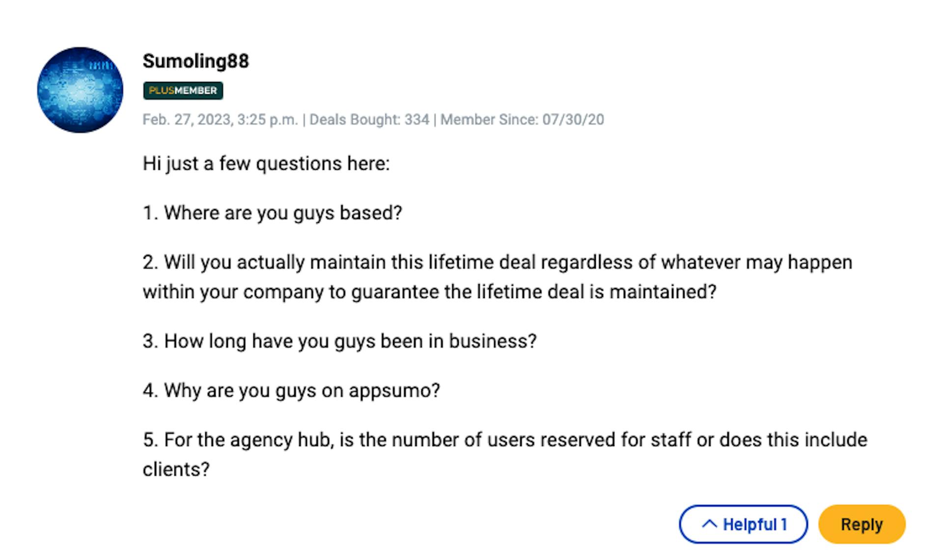943x560 pixels.
Task: Click the PLUS MEMBER badge
Action: (183, 90)
